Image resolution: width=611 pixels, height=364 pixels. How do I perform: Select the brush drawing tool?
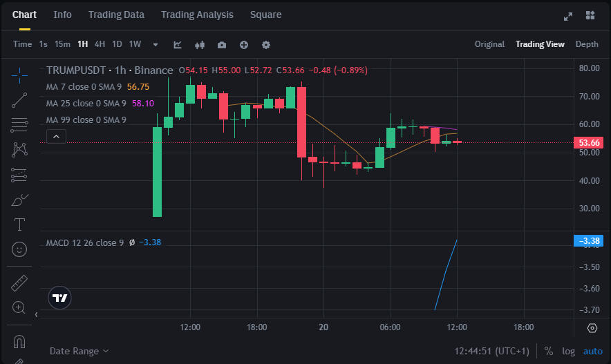point(19,200)
